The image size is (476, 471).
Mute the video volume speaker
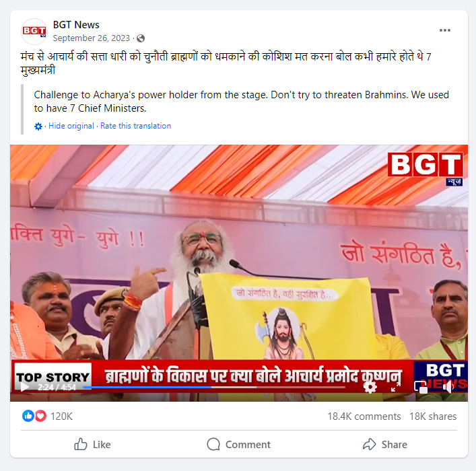[448, 387]
